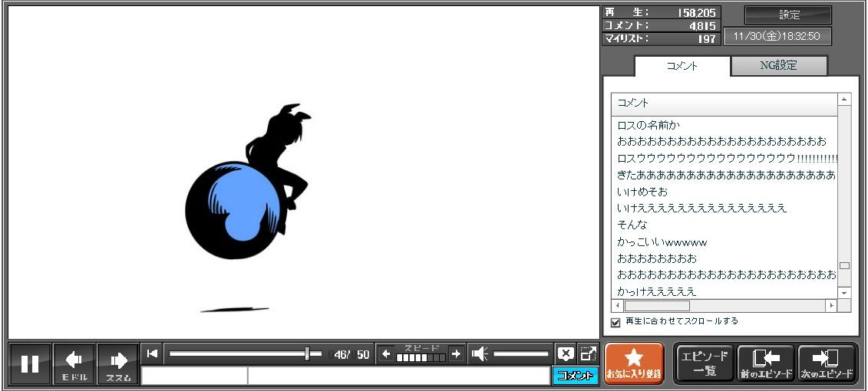Viewport: 868px width, 391px height.
Task: Increase playback speed with right arrow
Action: [x=456, y=353]
